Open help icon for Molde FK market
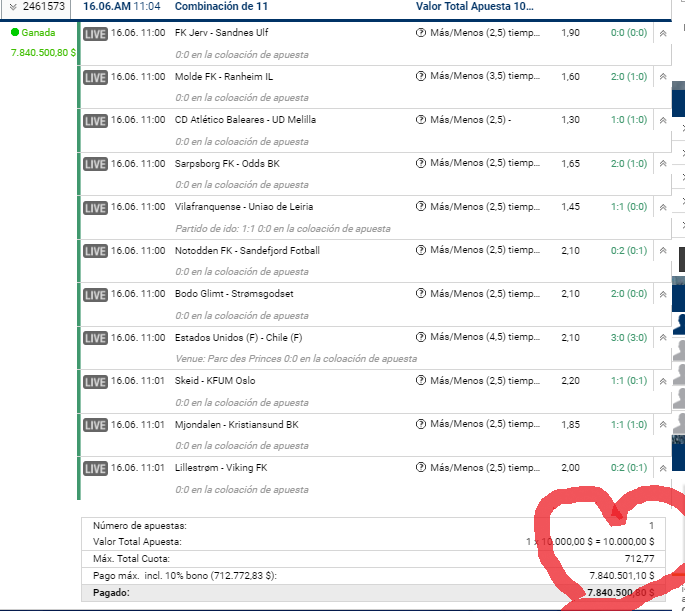Image resolution: width=685 pixels, height=611 pixels. 421,76
